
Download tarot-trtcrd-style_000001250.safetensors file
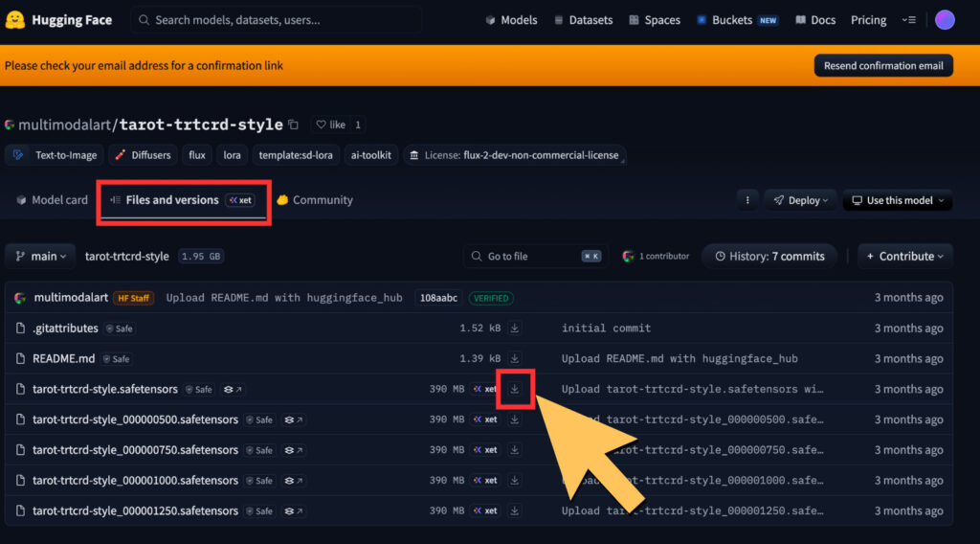point(515,510)
